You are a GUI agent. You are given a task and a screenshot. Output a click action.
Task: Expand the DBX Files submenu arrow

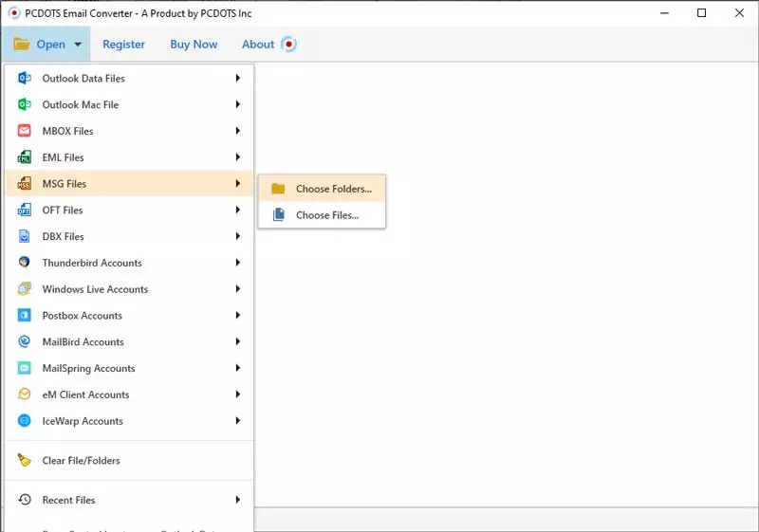pos(238,236)
